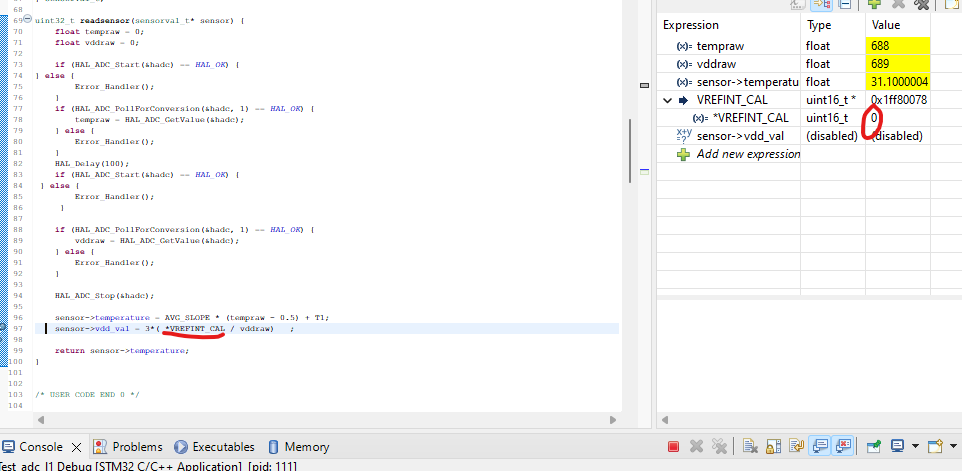
Task: Click Open Console icon
Action: click(x=935, y=446)
